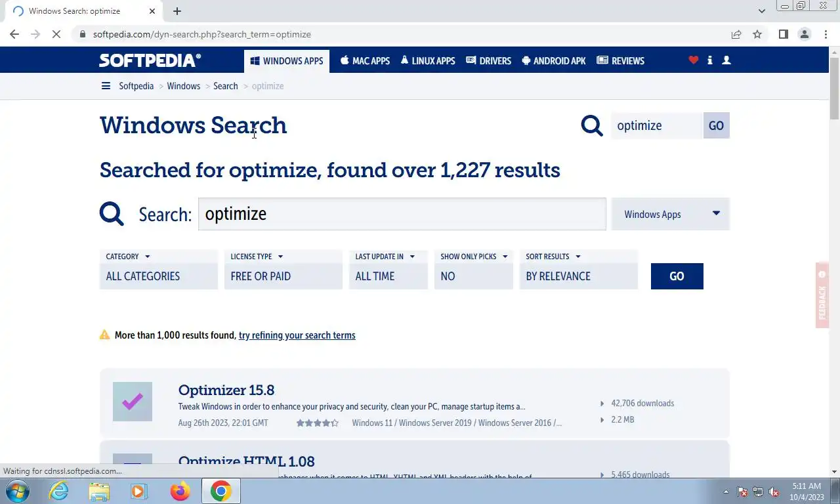Click the large magnifier icon next to Search:

point(112,214)
